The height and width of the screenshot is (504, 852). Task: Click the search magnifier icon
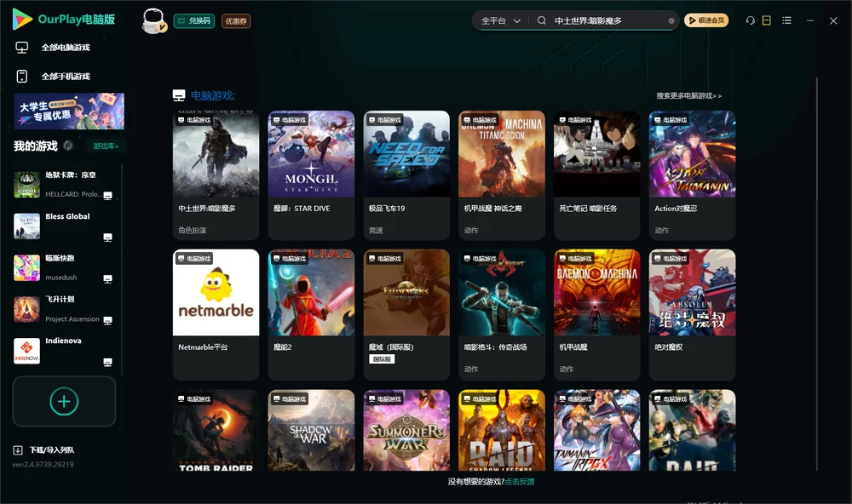pos(542,20)
